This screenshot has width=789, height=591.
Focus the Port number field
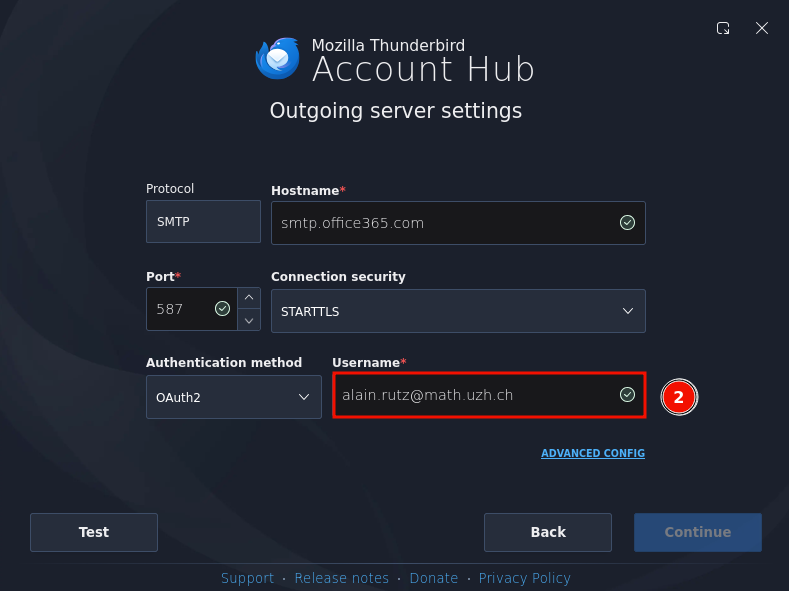coord(191,309)
